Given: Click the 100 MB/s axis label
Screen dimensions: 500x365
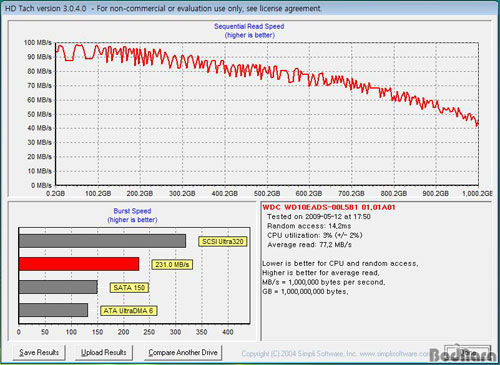Looking at the screenshot, I should [38, 43].
